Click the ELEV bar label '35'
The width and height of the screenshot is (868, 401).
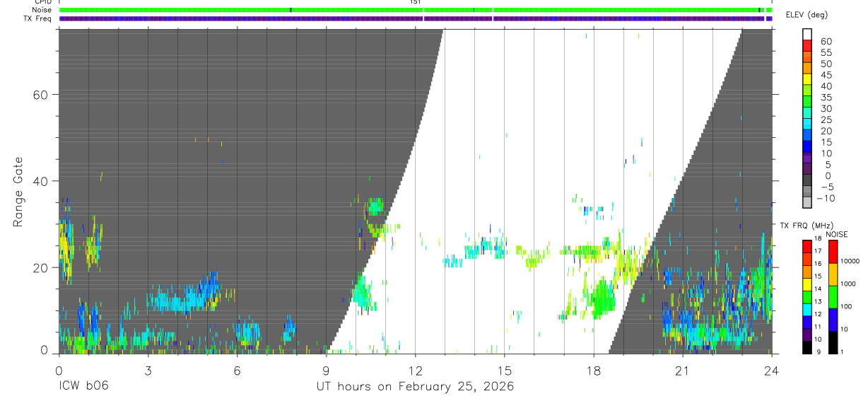coord(826,98)
